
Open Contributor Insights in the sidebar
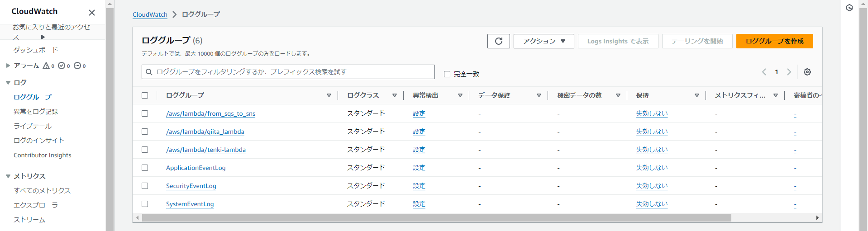(x=43, y=155)
